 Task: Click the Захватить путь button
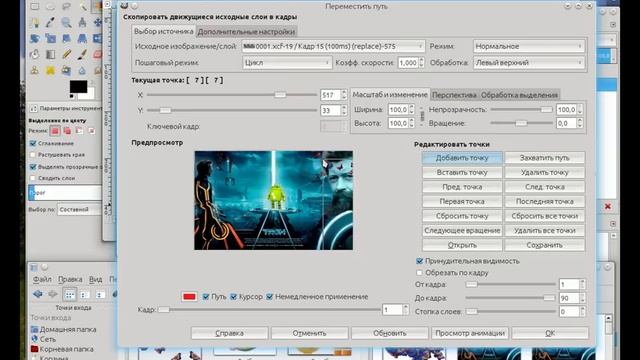544,158
